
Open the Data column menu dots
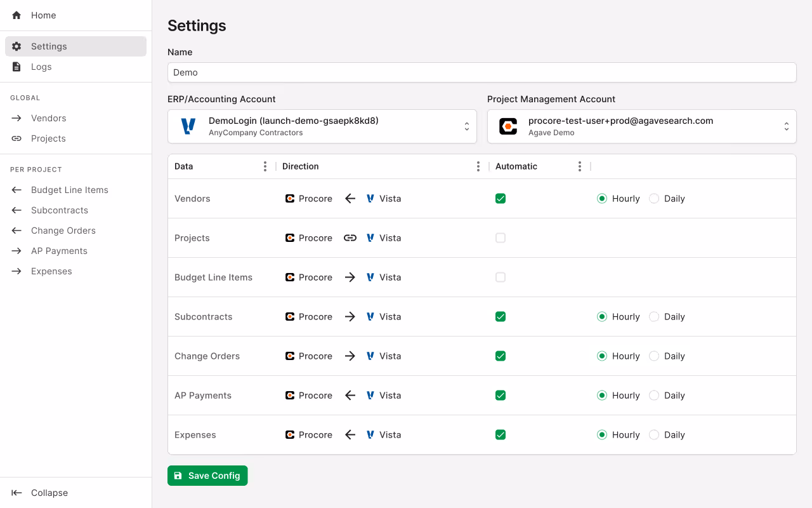[x=265, y=166]
